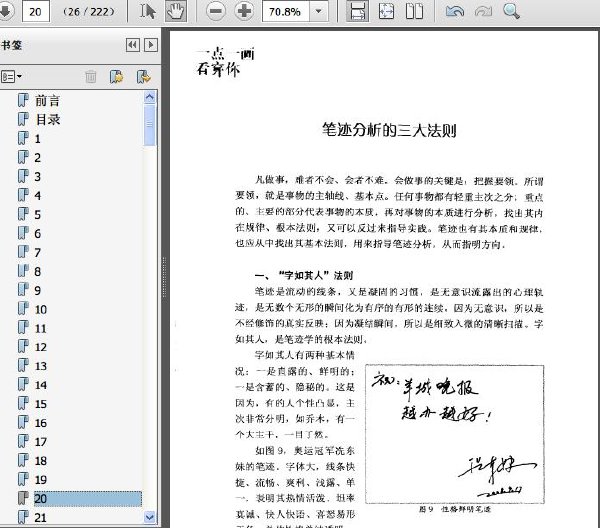Fit page to window width

(386, 11)
